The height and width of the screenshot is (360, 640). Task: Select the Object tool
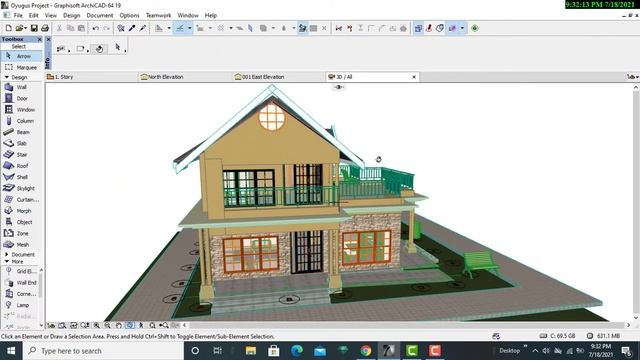click(22, 222)
